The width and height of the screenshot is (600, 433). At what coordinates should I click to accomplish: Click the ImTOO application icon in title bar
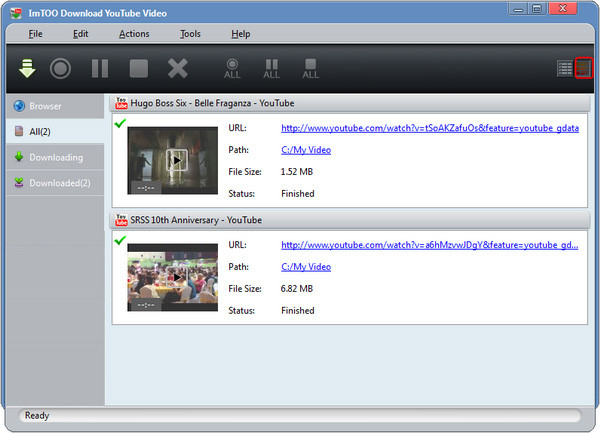(16, 13)
